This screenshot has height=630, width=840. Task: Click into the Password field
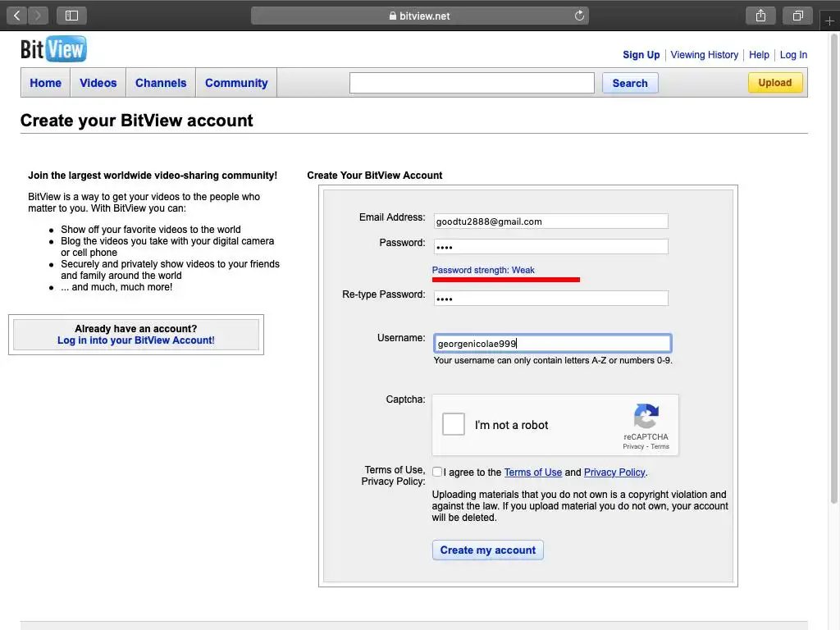coord(550,246)
